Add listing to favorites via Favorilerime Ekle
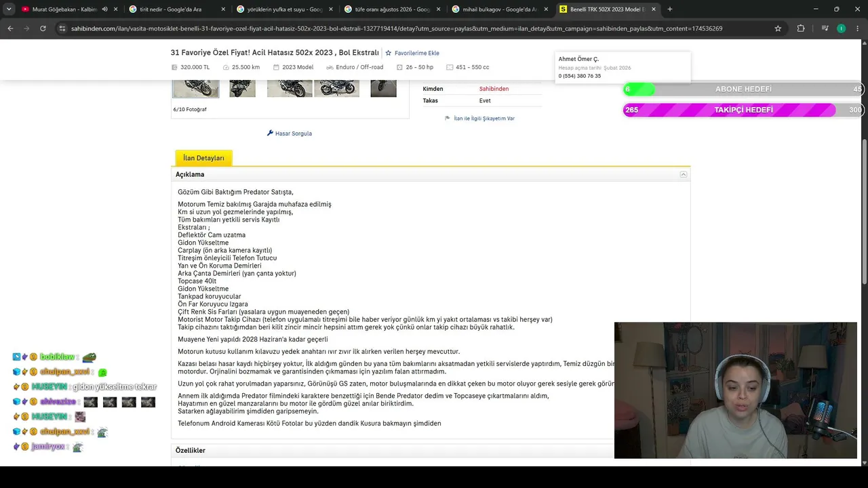 click(412, 53)
